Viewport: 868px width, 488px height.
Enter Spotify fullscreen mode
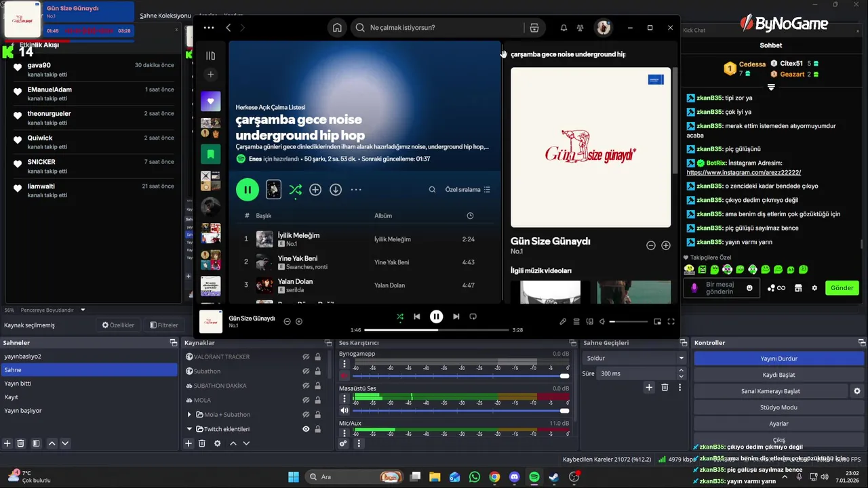point(671,322)
